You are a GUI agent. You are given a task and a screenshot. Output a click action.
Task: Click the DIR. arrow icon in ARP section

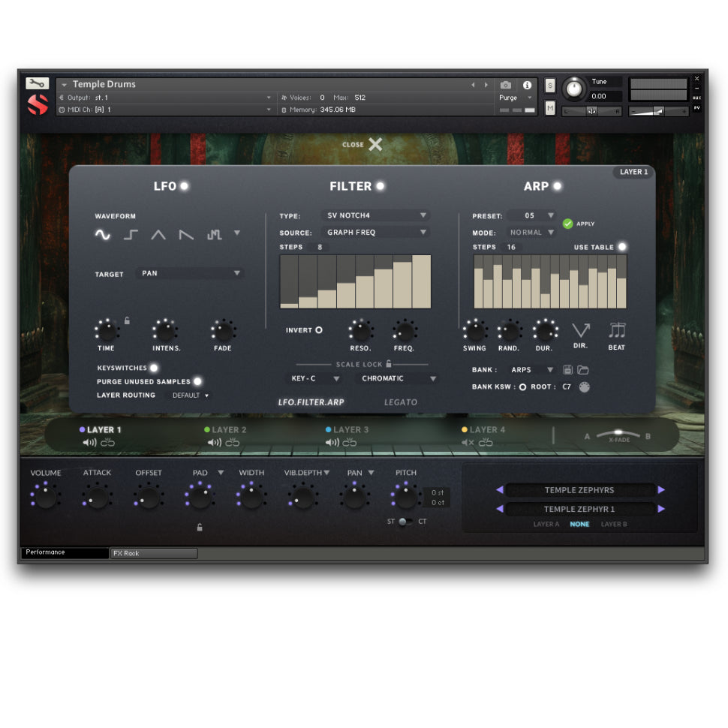tap(581, 330)
